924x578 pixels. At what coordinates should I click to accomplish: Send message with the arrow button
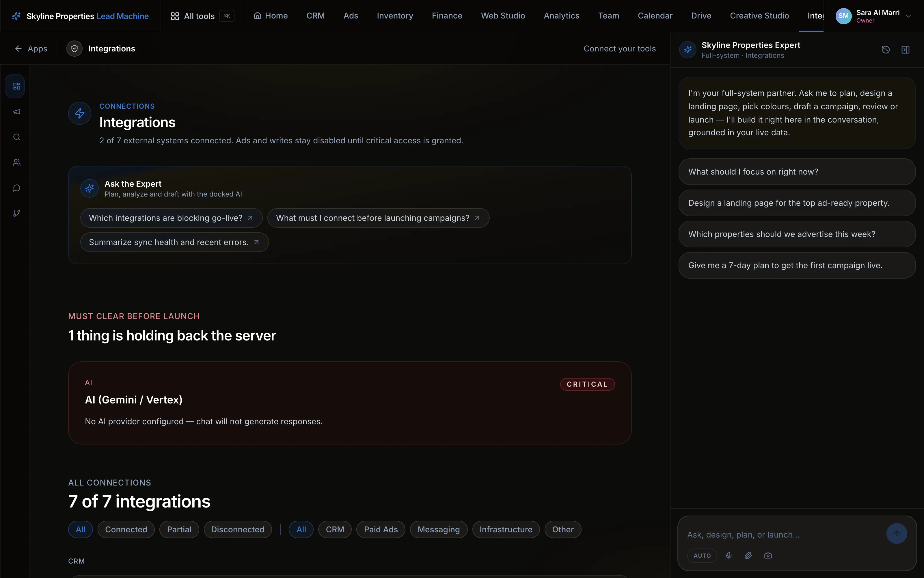[897, 533]
